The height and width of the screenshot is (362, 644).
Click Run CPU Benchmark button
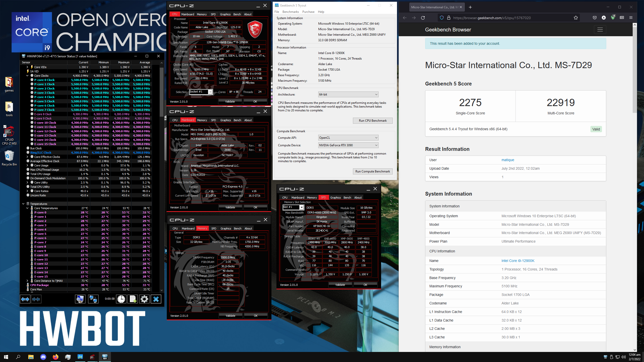click(373, 121)
